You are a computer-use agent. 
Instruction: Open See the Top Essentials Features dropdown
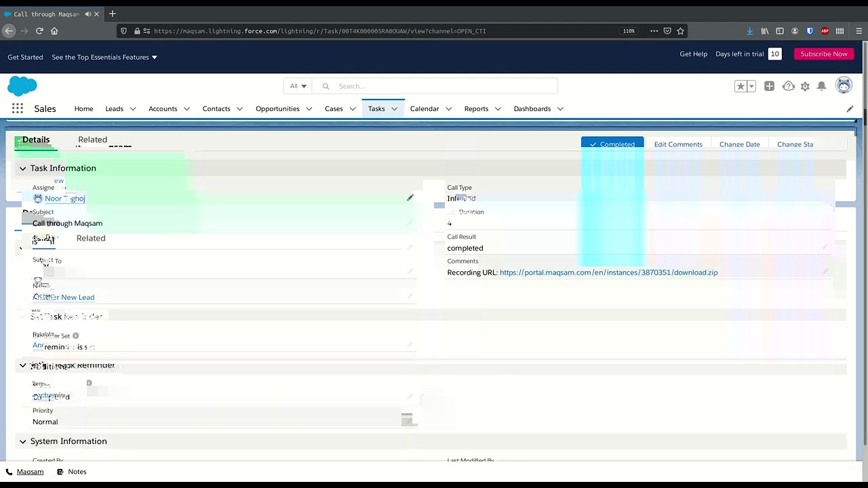pos(104,57)
